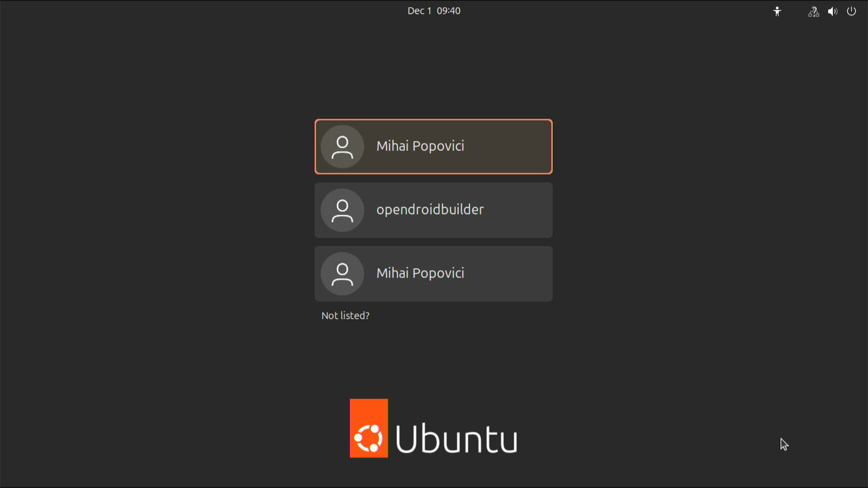Click the 'opendroidbuilder' name label
Viewport: 868px width, 488px height.
pos(430,210)
